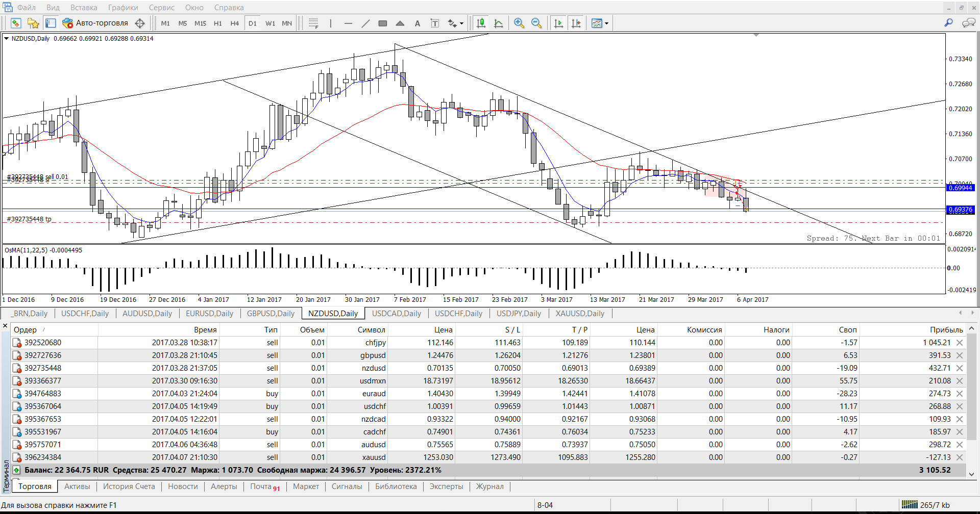Open the Почта mailbox tab
This screenshot has width=980, height=514.
pyautogui.click(x=265, y=486)
